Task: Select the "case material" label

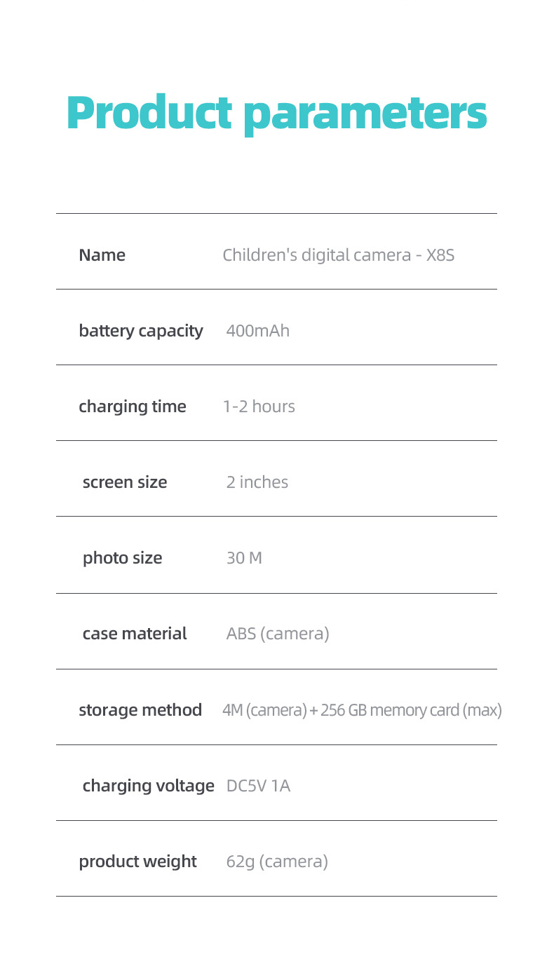Action: (135, 634)
